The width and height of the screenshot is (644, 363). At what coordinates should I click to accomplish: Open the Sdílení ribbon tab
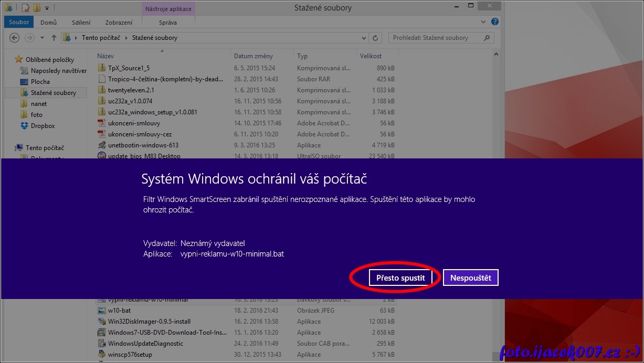(81, 23)
